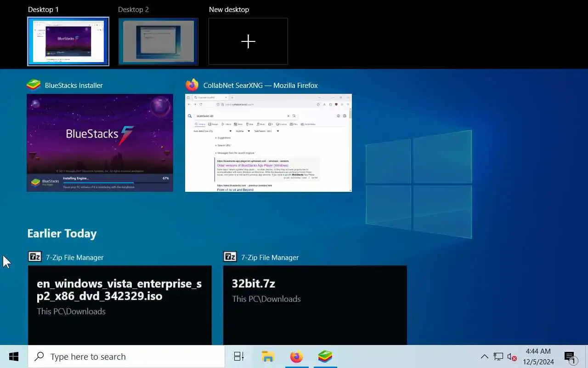
Task: Open the Windows Start menu
Action: tap(14, 356)
